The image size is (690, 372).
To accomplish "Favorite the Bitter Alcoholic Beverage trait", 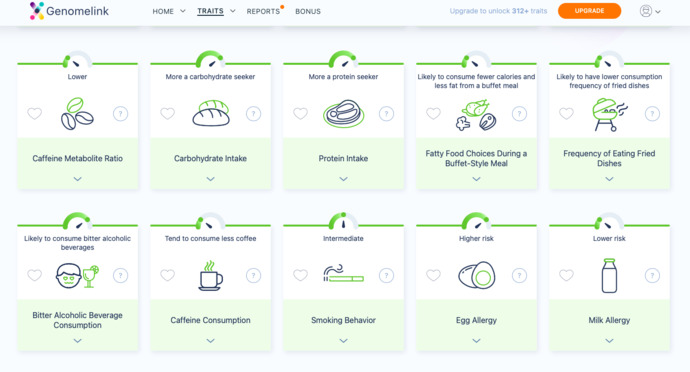I will [35, 275].
